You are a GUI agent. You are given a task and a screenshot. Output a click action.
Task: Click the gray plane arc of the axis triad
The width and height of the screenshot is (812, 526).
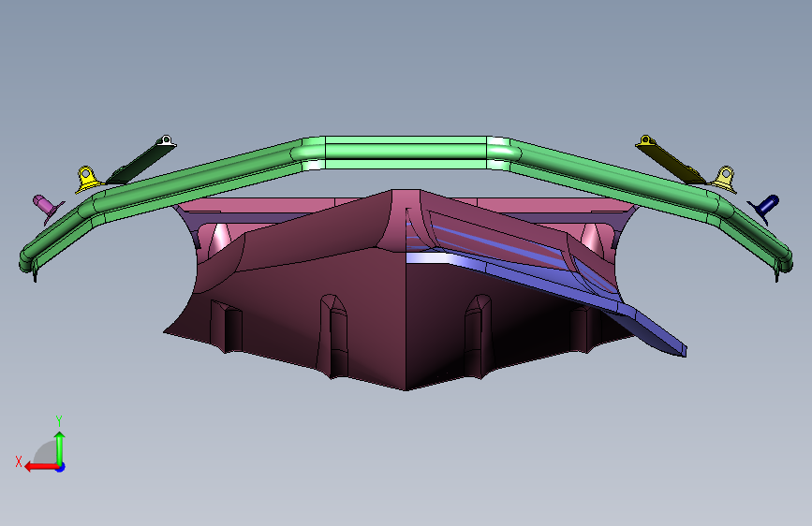click(45, 452)
